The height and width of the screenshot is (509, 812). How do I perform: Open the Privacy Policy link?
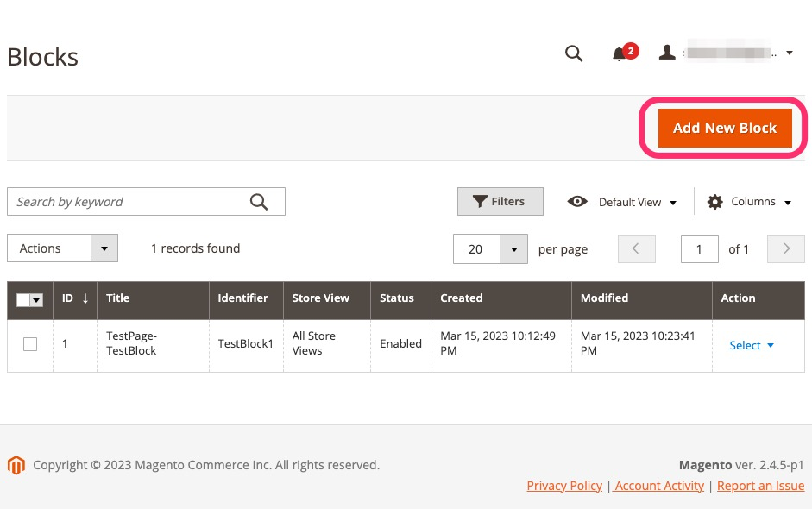click(x=563, y=486)
